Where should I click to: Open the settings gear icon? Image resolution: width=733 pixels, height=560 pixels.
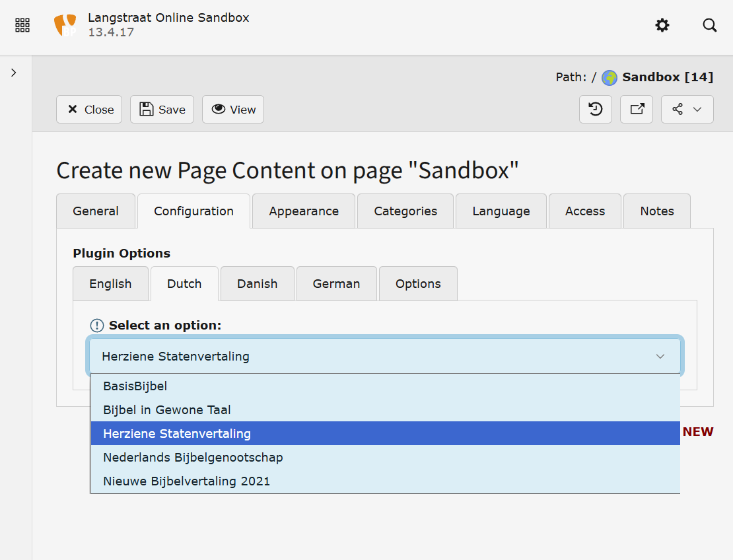coord(662,26)
